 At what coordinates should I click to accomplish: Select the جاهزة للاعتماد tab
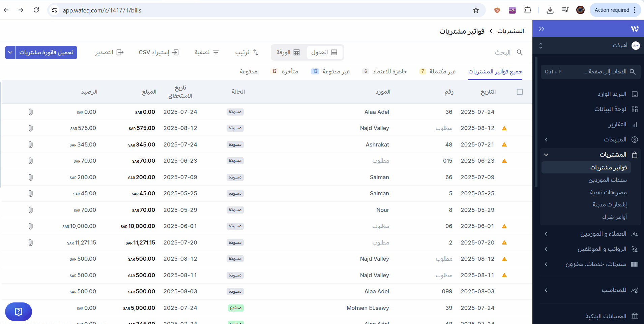[389, 71]
